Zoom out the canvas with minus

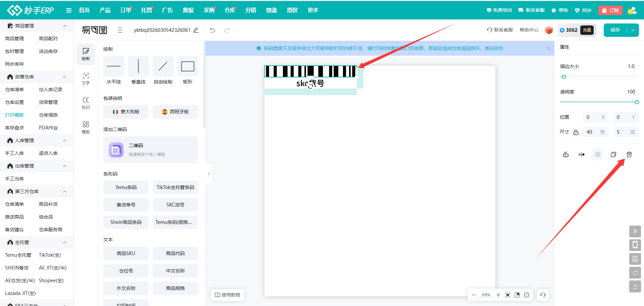474,295
